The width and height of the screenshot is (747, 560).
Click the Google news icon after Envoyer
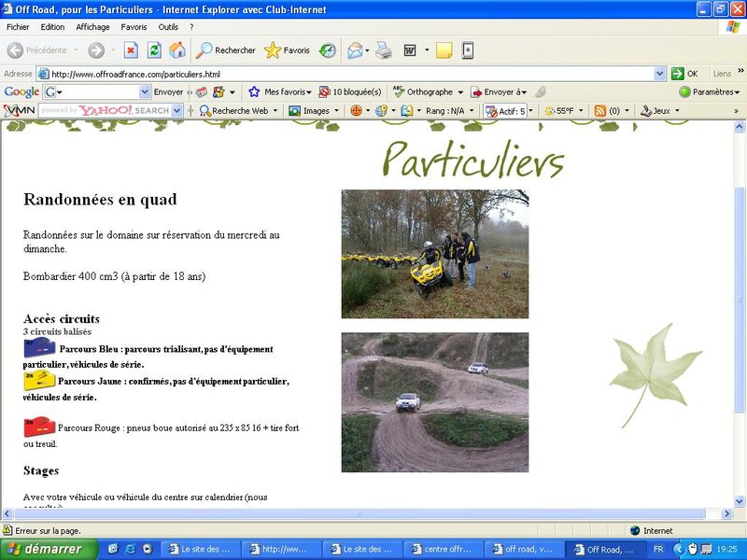pyautogui.click(x=202, y=91)
